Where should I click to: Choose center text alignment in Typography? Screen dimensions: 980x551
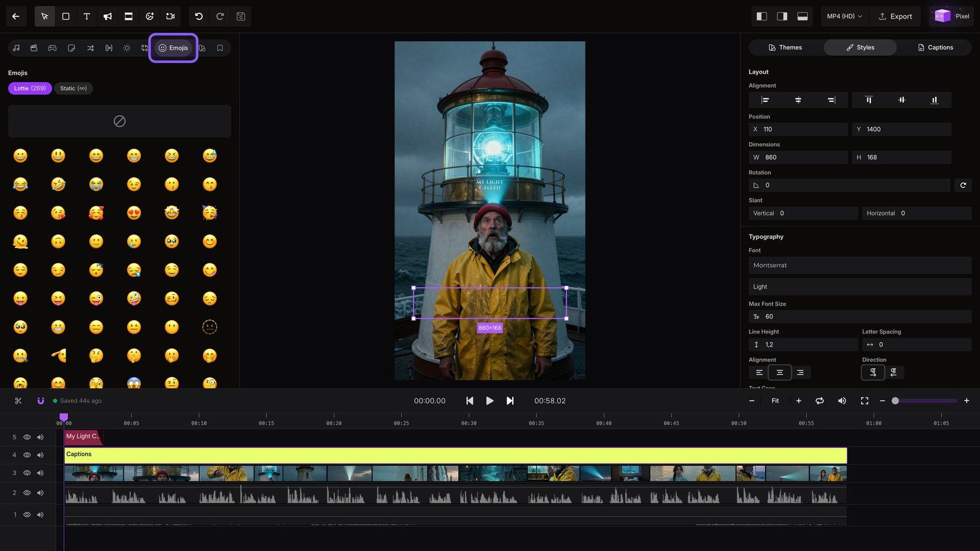(x=780, y=372)
